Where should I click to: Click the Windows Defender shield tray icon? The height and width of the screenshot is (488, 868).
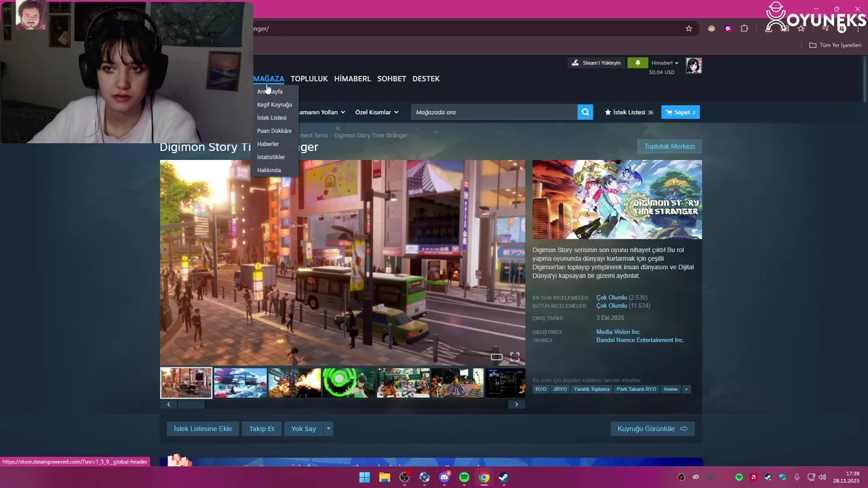coord(782,477)
